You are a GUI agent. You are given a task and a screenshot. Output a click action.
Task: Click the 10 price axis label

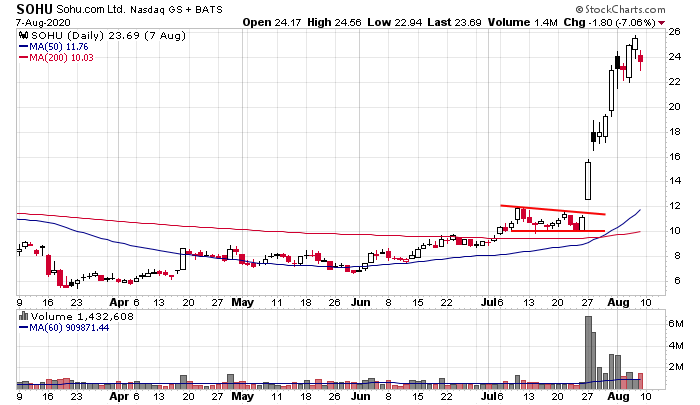675,230
